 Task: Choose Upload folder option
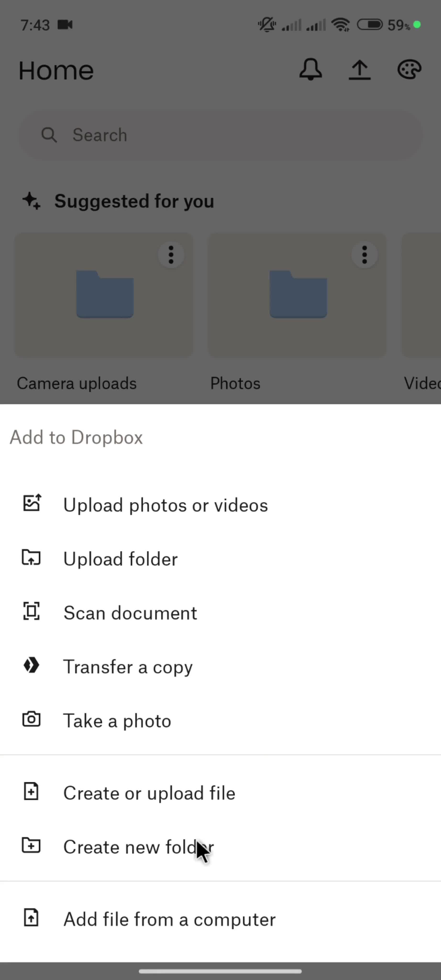pos(220,559)
